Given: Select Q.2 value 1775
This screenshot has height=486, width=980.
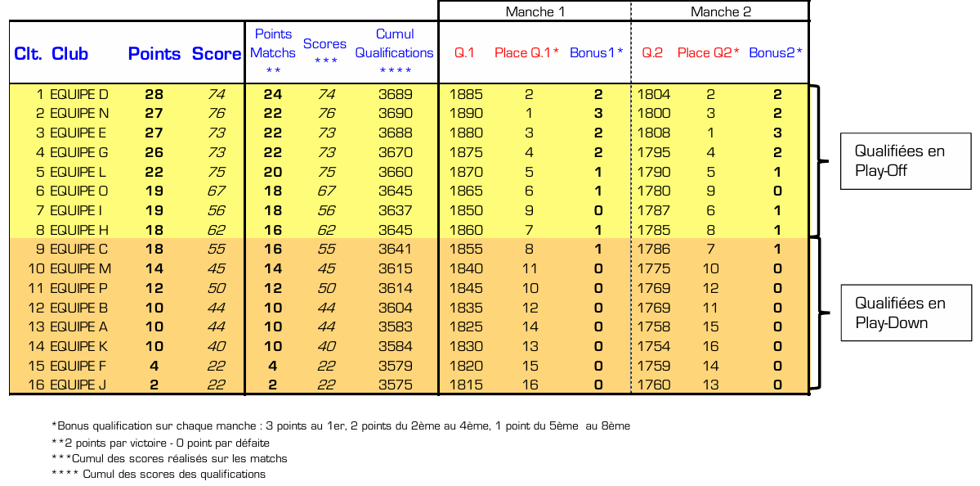Looking at the screenshot, I should [x=654, y=269].
